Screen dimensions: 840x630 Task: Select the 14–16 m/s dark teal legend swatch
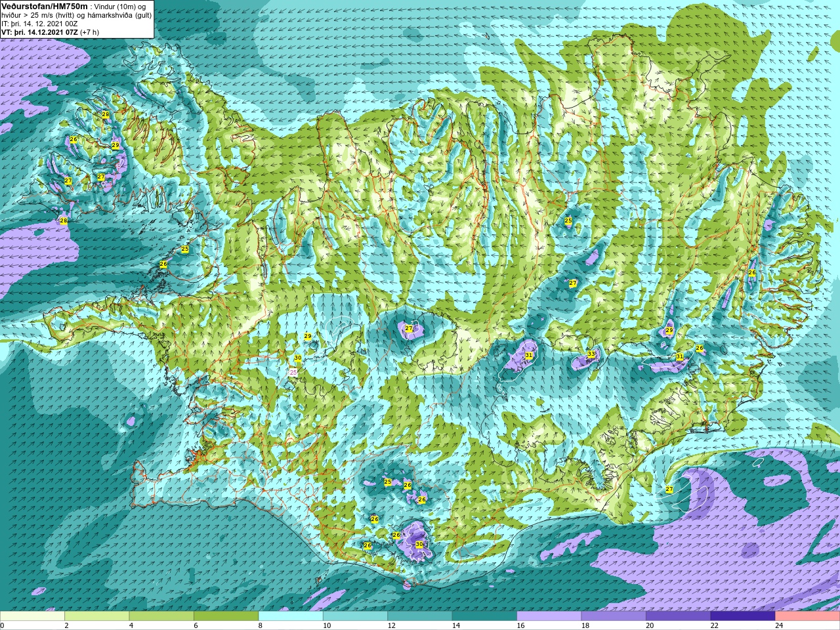[484, 616]
